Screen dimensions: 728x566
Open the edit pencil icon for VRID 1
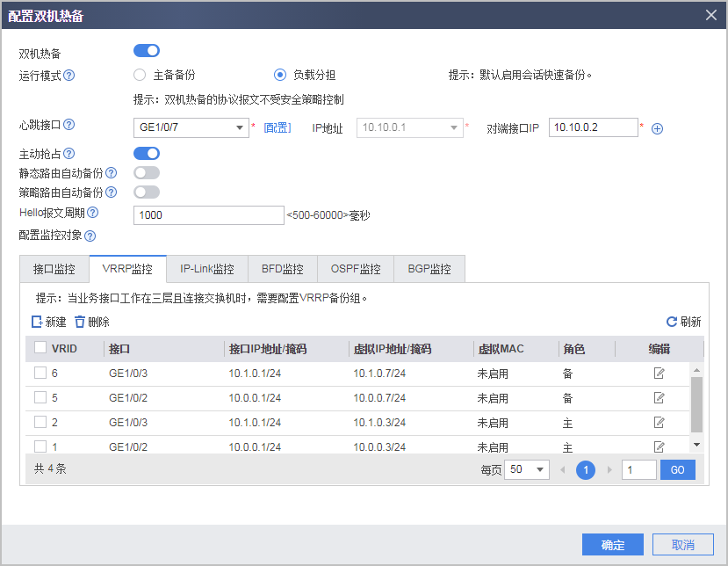click(660, 446)
